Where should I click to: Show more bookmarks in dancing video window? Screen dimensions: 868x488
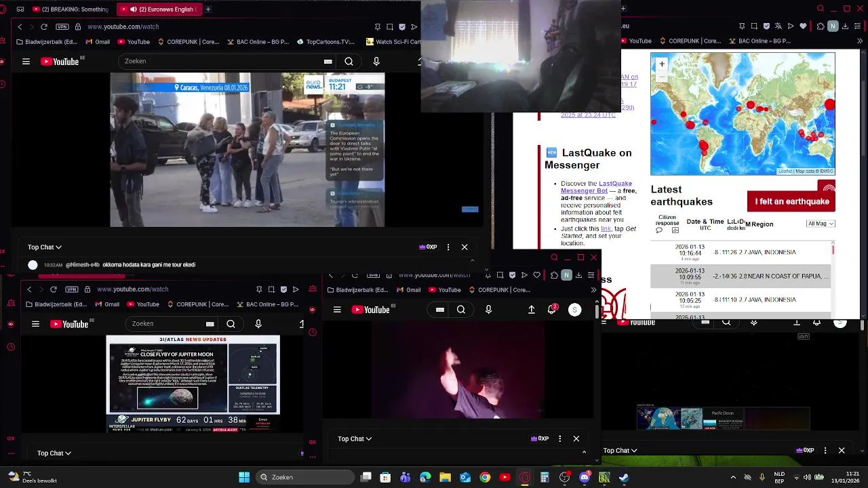click(594, 290)
